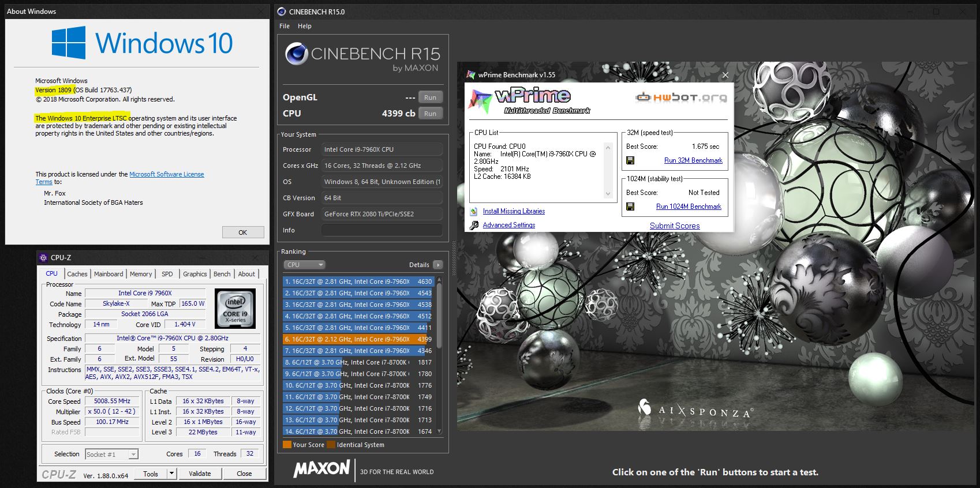Viewport: 980px width, 488px height.
Task: Click the Level 3 cache value 22 MBytes
Action: 203,432
